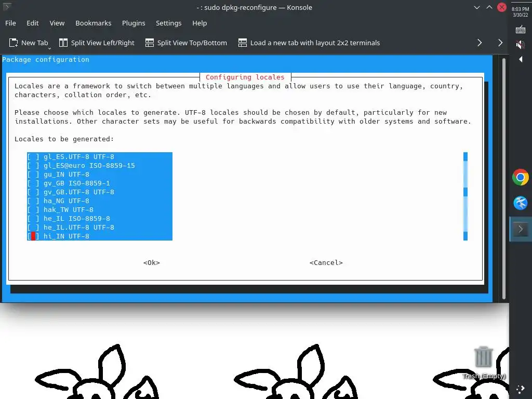Click the locale list scrollbar

coord(465,196)
